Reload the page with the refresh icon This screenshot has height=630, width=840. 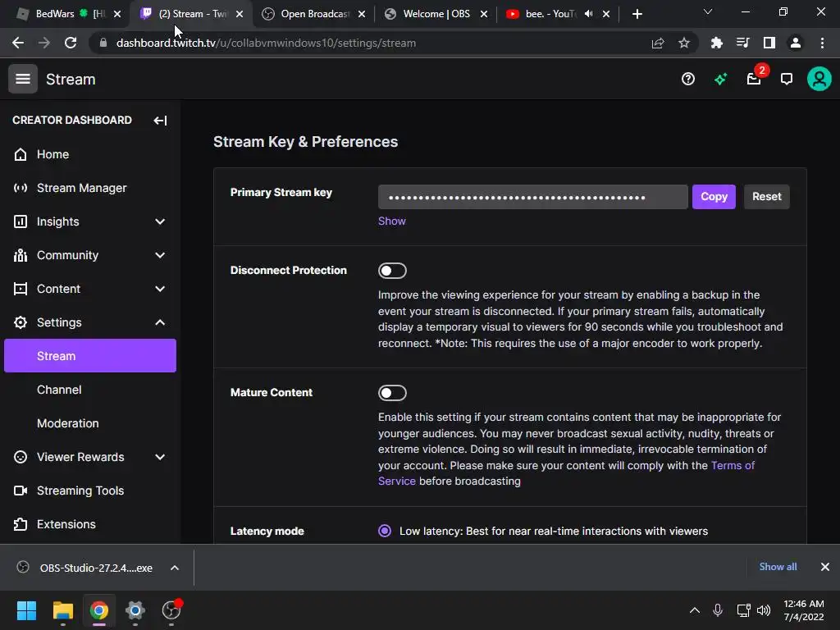[71, 43]
